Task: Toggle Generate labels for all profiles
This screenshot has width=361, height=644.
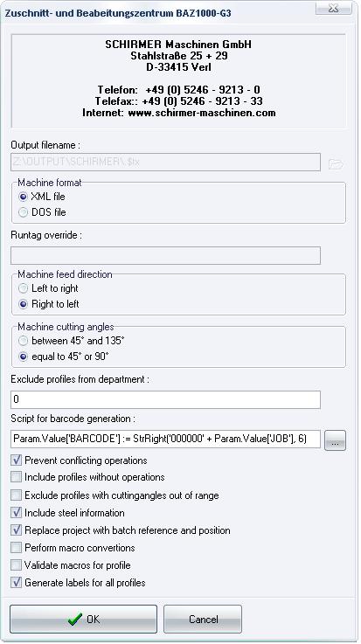Action: click(16, 582)
